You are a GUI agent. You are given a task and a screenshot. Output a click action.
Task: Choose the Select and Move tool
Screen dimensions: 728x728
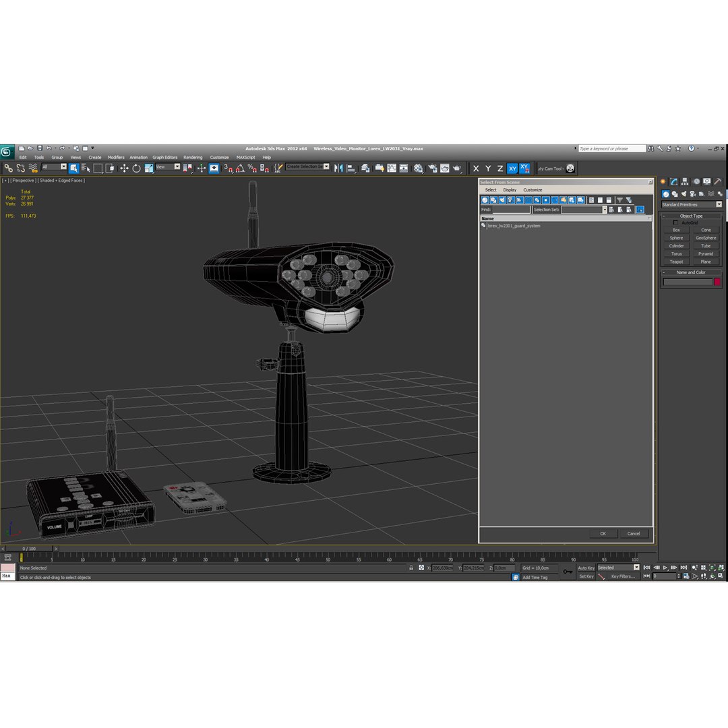(124, 168)
